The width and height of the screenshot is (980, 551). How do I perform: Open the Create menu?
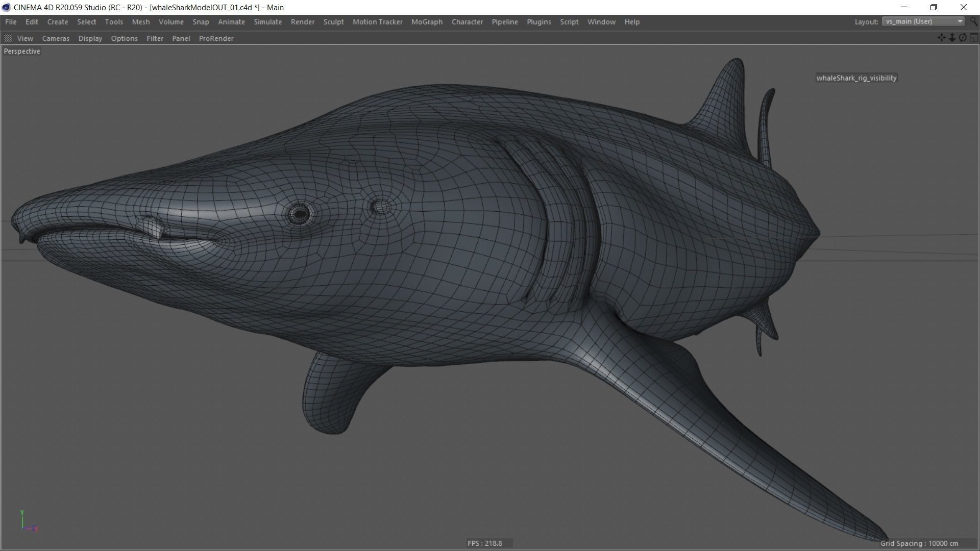pos(58,22)
